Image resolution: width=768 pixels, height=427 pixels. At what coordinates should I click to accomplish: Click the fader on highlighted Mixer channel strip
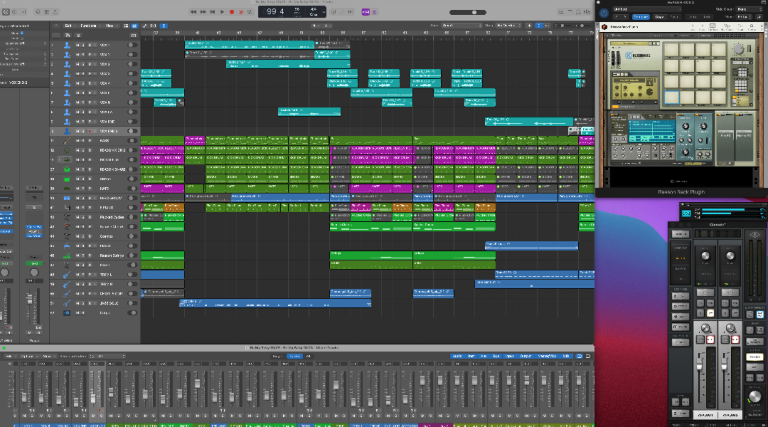tap(93, 397)
